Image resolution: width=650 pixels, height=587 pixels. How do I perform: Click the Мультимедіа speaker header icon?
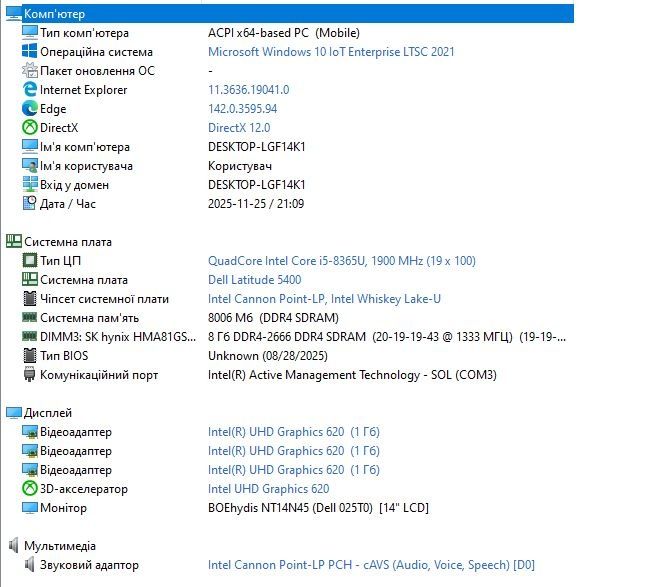pos(14,546)
